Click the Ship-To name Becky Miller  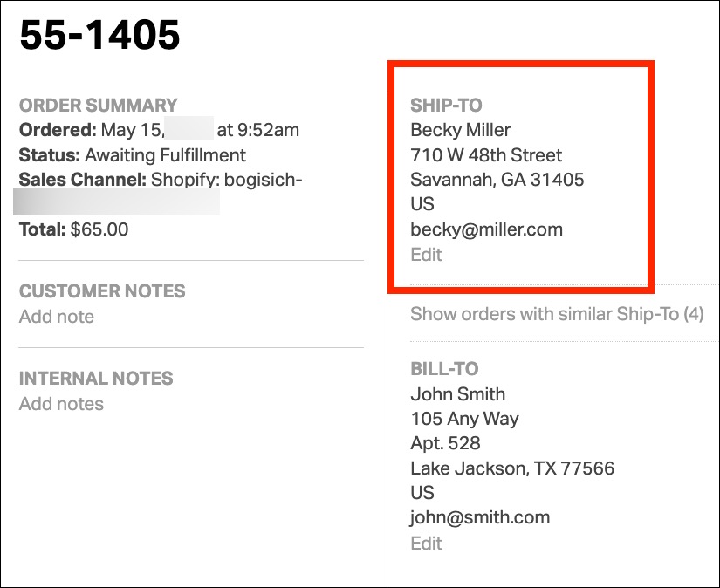point(460,130)
